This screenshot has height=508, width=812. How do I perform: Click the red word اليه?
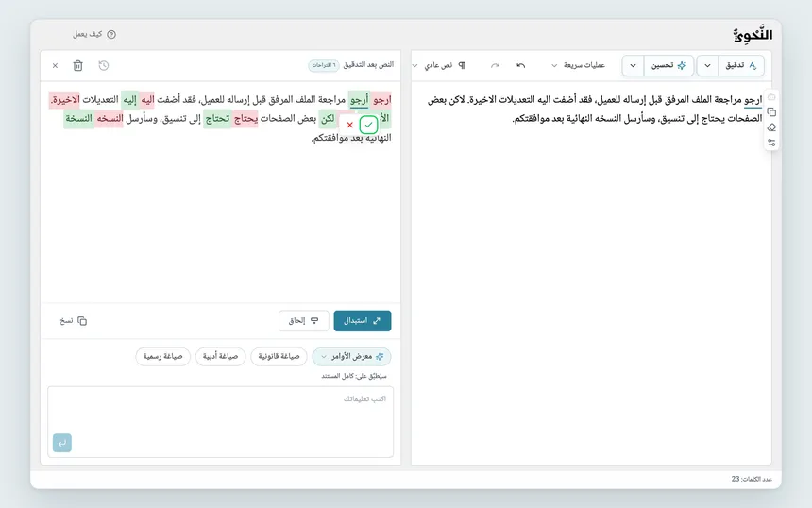tap(147, 99)
